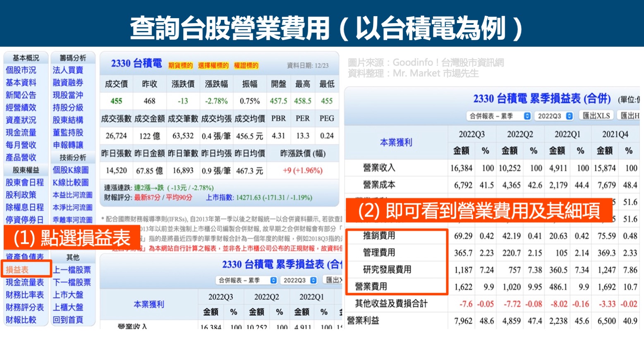Screen dimensions: 644x337
Task: Open the 上櫃大盤 link
Action: (x=68, y=307)
